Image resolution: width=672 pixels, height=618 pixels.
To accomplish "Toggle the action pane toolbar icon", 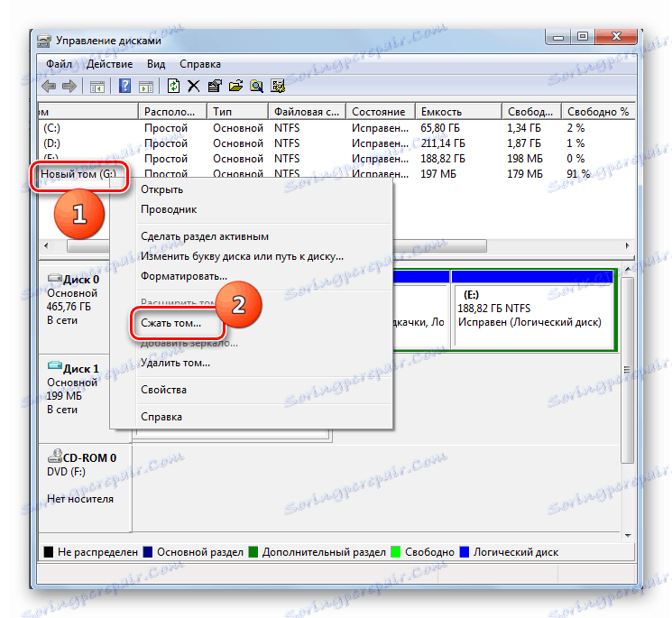I will [146, 87].
